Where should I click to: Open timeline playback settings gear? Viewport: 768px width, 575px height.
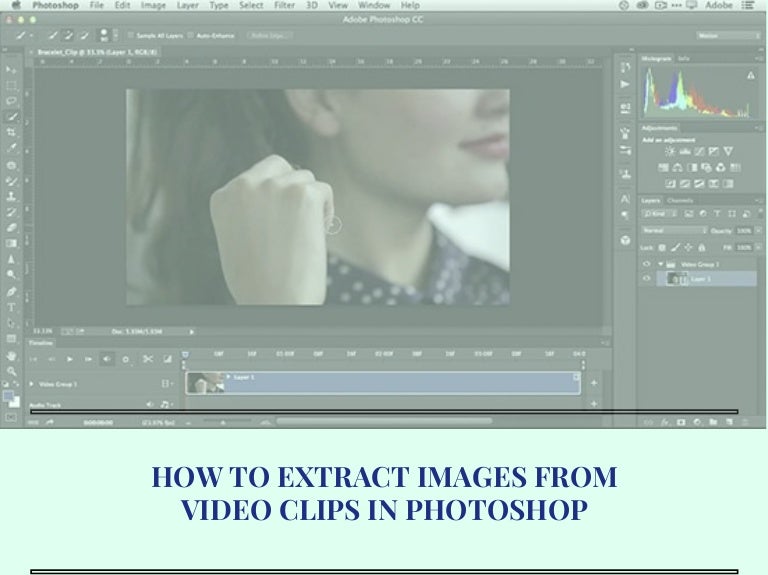(126, 359)
